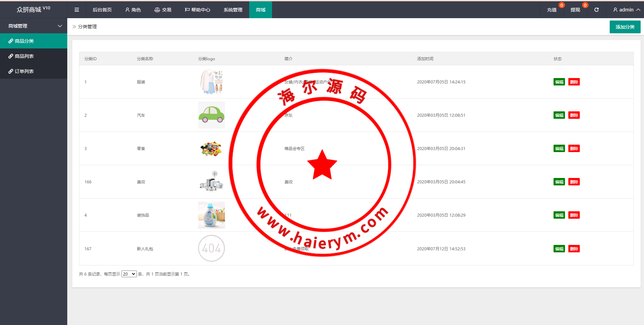Open the 提现 withdrawal notification item
The image size is (644, 325).
[575, 10]
